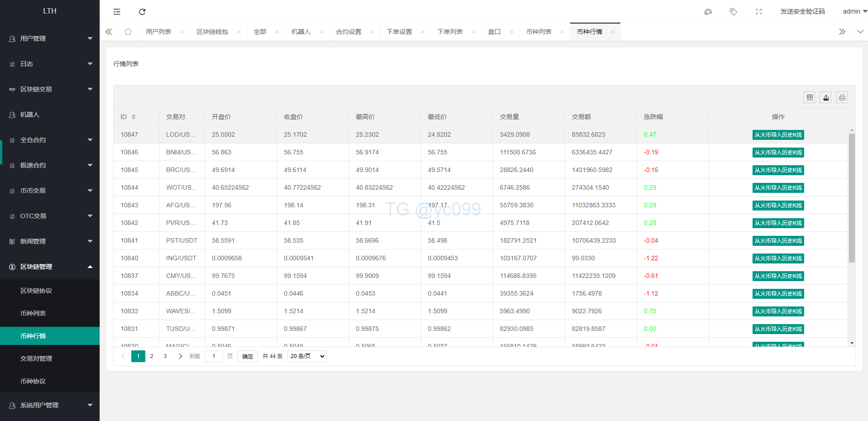Click the tag note icon in header
The width and height of the screenshot is (868, 421).
pyautogui.click(x=734, y=12)
